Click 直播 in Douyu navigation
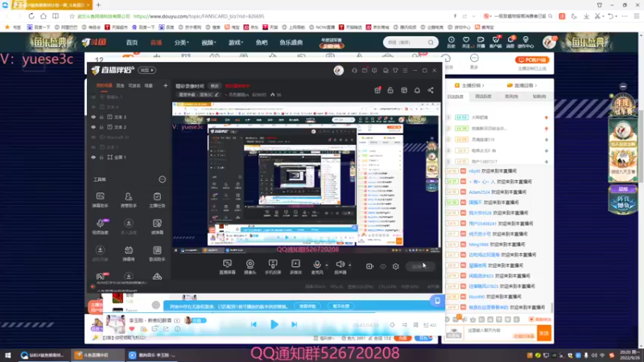This screenshot has height=362, width=644. coord(156,43)
